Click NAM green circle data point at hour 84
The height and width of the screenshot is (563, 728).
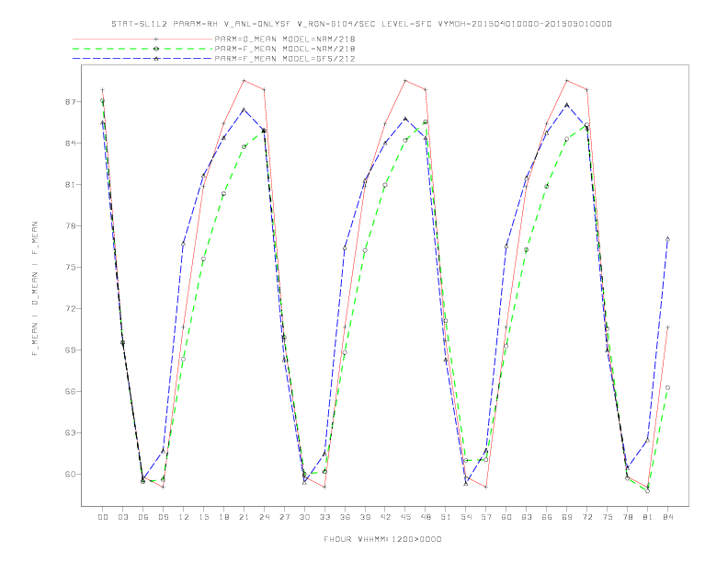pos(667,387)
